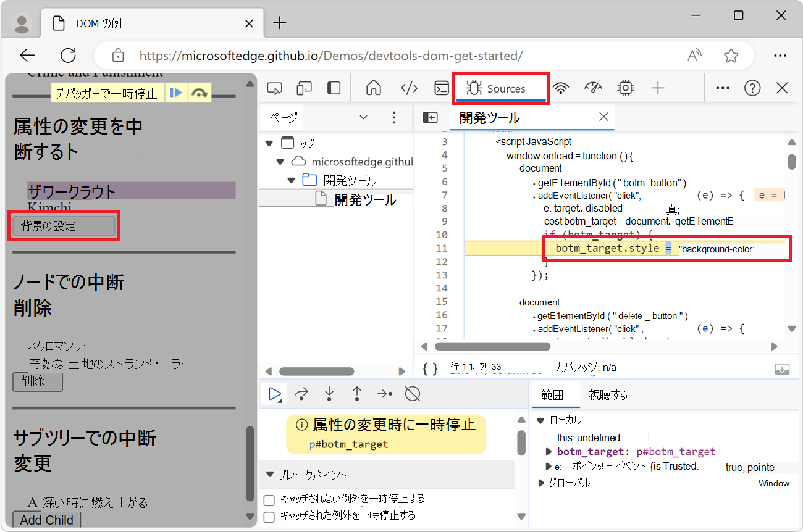Expand the botm_target variable
The image size is (803, 532).
coord(548,452)
